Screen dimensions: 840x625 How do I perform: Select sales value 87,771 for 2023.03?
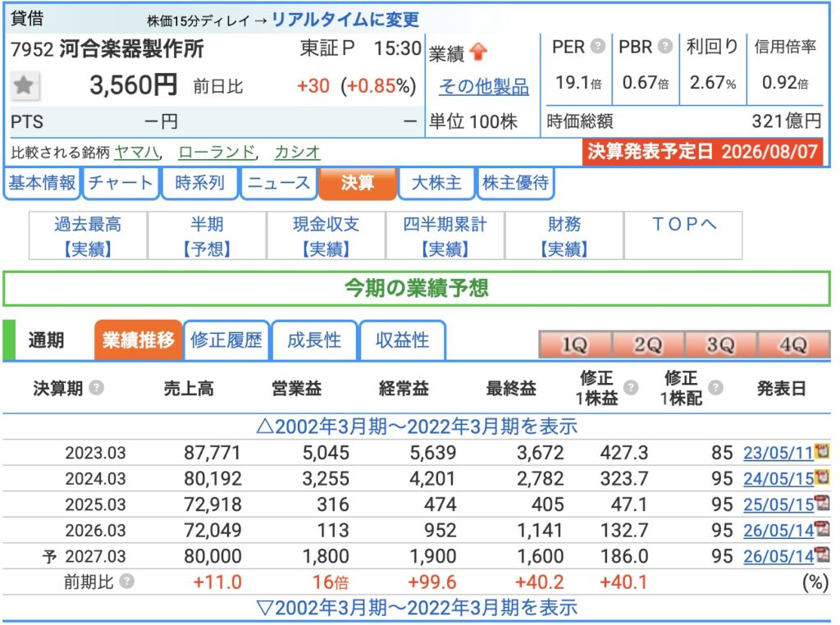212,453
